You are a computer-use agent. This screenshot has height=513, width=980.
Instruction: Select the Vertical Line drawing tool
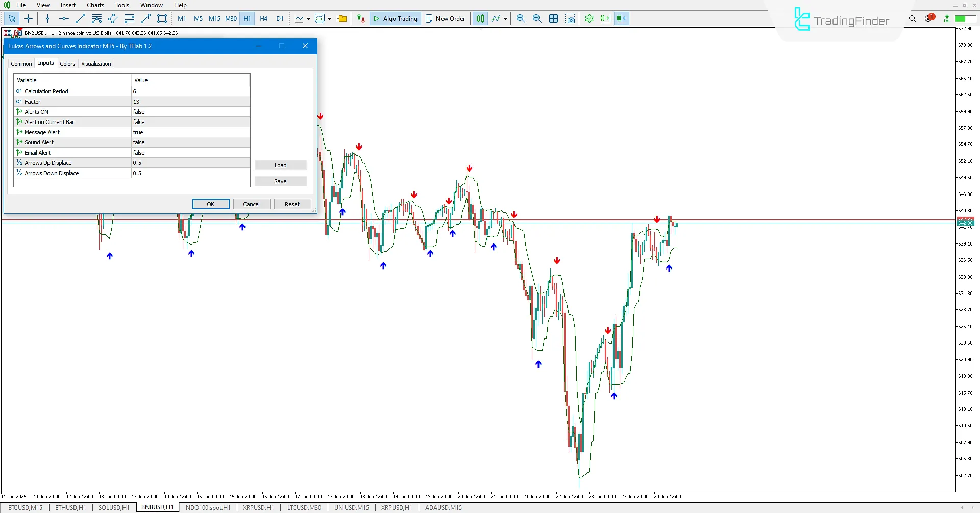(x=47, y=18)
